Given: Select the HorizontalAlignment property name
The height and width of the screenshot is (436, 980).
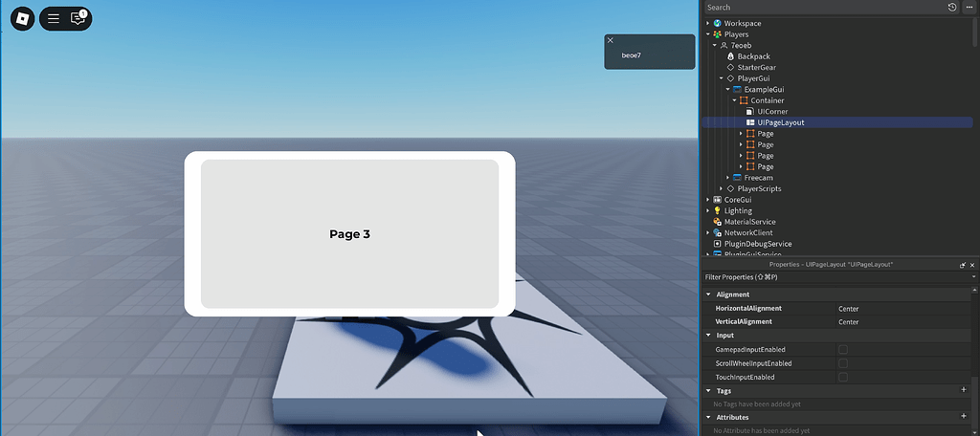Looking at the screenshot, I should (x=748, y=309).
